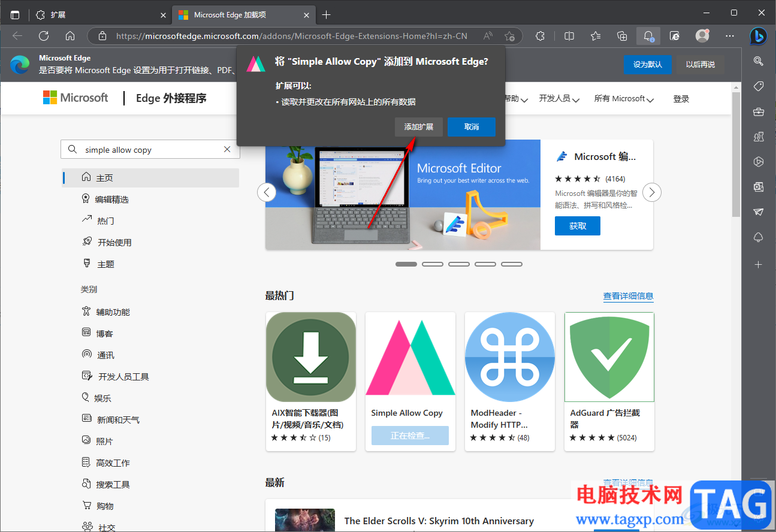
Task: Open the AIX智能下载器 extension thumbnail
Action: tap(311, 357)
